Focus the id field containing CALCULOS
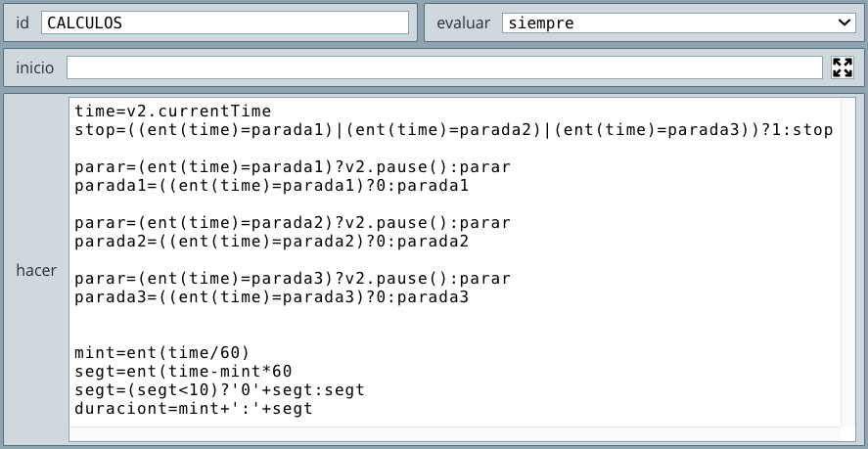 pyautogui.click(x=225, y=22)
